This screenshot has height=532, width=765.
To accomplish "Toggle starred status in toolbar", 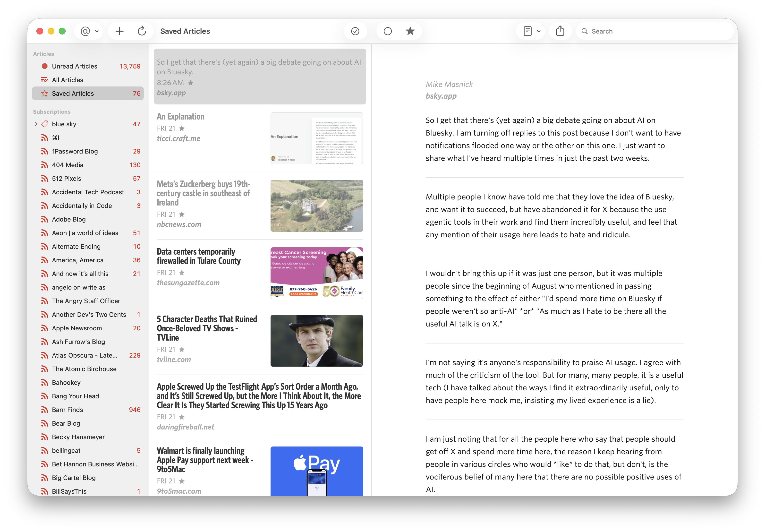I will 410,31.
